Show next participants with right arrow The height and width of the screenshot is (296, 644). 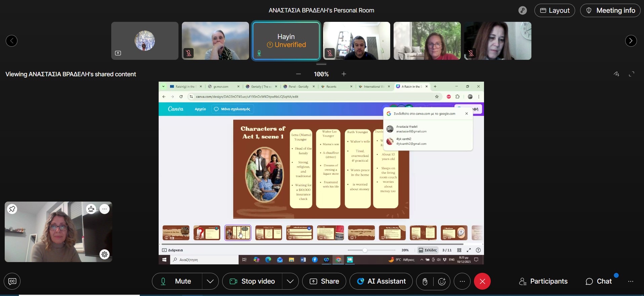(x=631, y=41)
